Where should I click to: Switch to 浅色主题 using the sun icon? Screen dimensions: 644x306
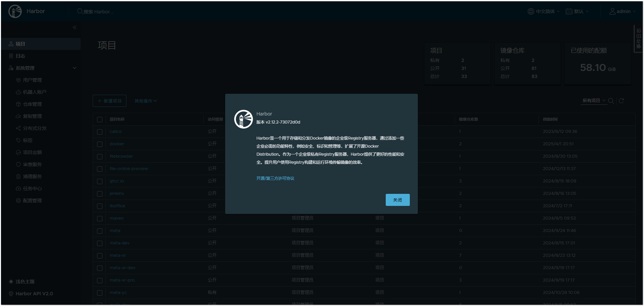click(11, 282)
